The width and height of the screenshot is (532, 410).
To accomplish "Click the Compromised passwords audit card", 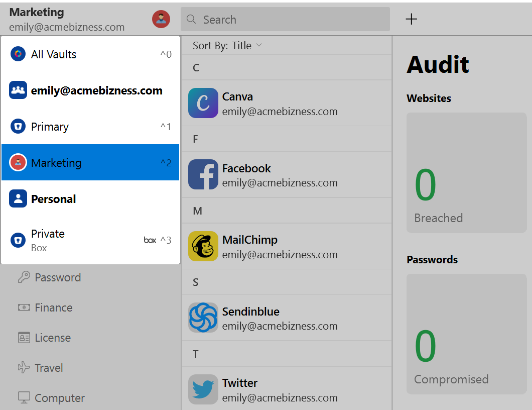I will [467, 334].
